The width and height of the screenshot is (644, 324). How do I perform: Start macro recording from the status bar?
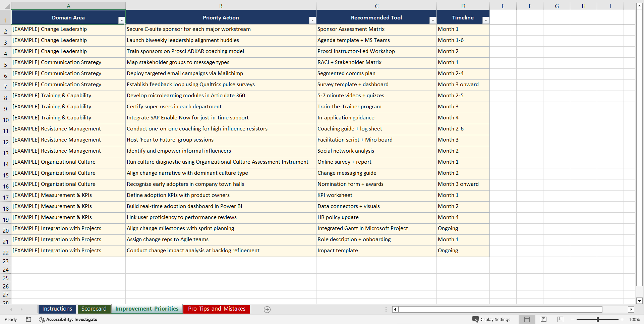28,319
